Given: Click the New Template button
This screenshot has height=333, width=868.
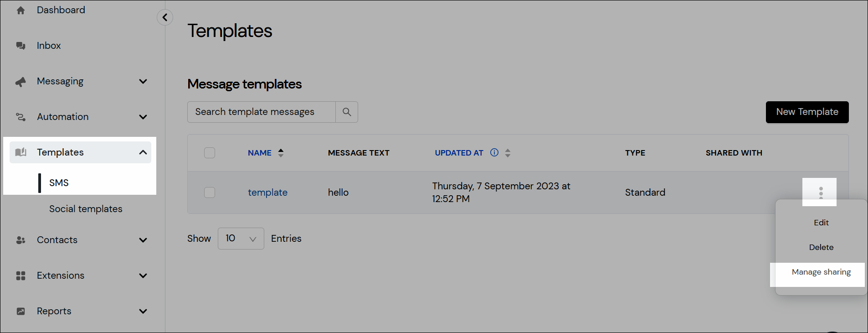Looking at the screenshot, I should click(807, 112).
